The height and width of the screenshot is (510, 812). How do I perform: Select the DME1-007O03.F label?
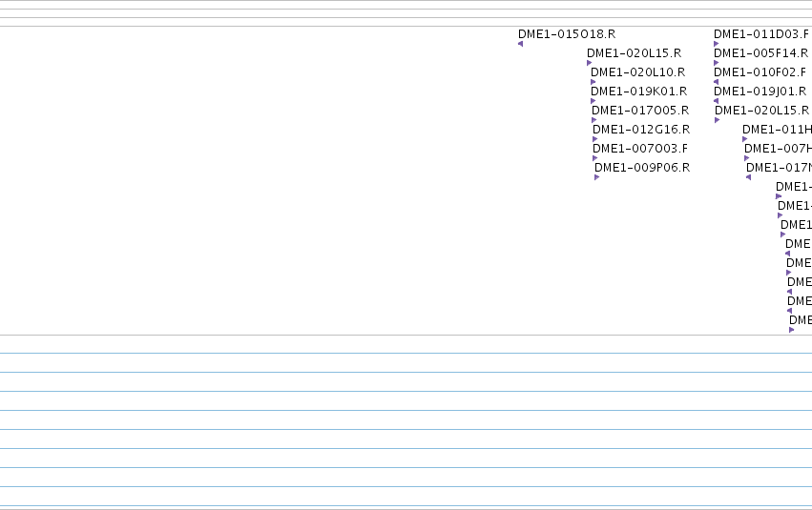(x=640, y=149)
